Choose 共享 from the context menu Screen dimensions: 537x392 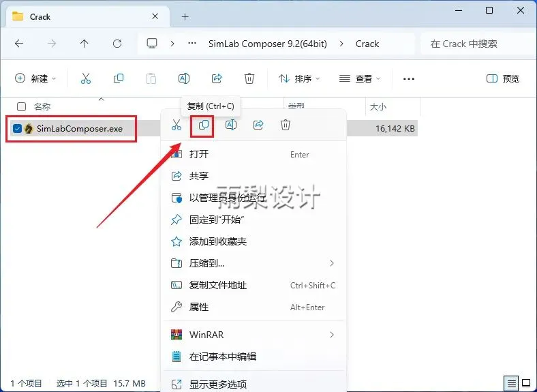tap(254, 176)
